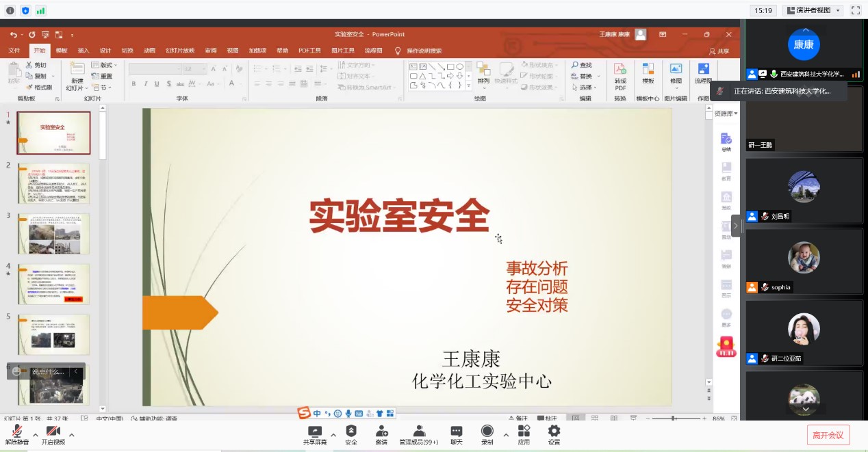Viewport: 868px width, 452px height.
Task: Click the Share Screen (共享屏幕) icon
Action: pos(315,431)
